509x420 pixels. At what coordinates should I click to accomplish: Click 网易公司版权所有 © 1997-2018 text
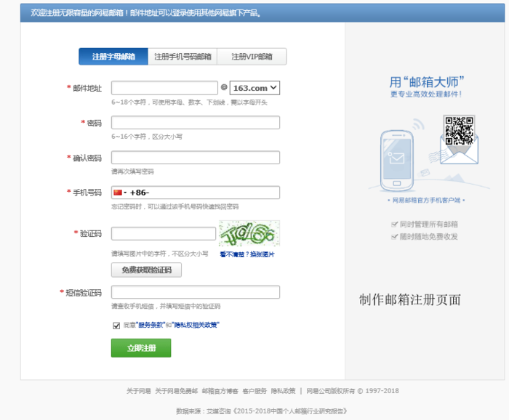click(x=353, y=391)
